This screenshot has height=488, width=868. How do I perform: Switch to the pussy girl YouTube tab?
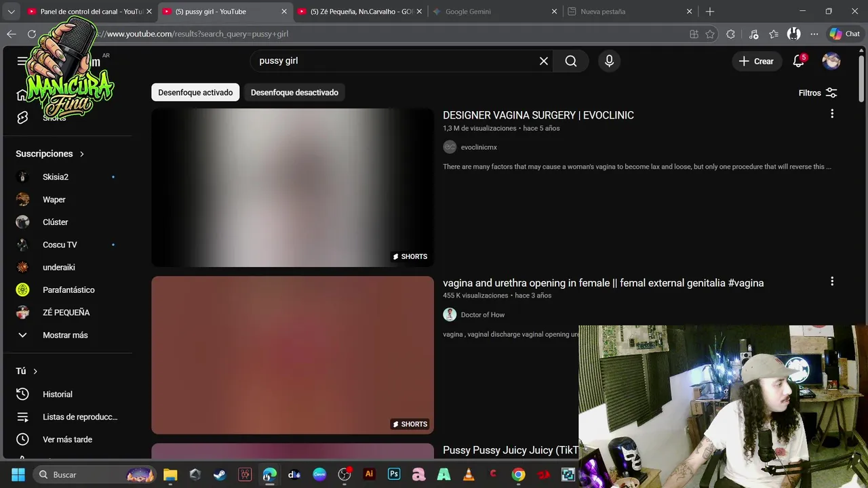coord(224,12)
